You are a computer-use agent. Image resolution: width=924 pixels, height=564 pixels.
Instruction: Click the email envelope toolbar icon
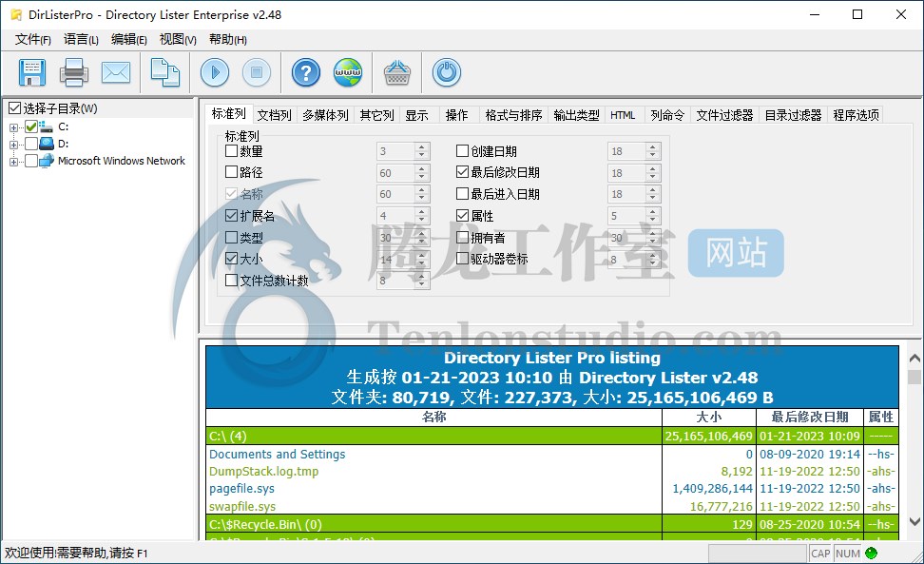(x=116, y=72)
